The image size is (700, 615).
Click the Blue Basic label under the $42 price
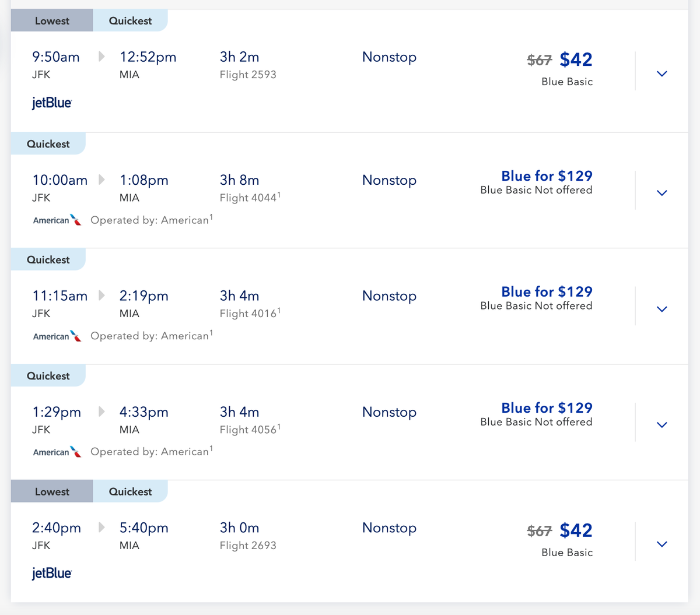coord(566,81)
